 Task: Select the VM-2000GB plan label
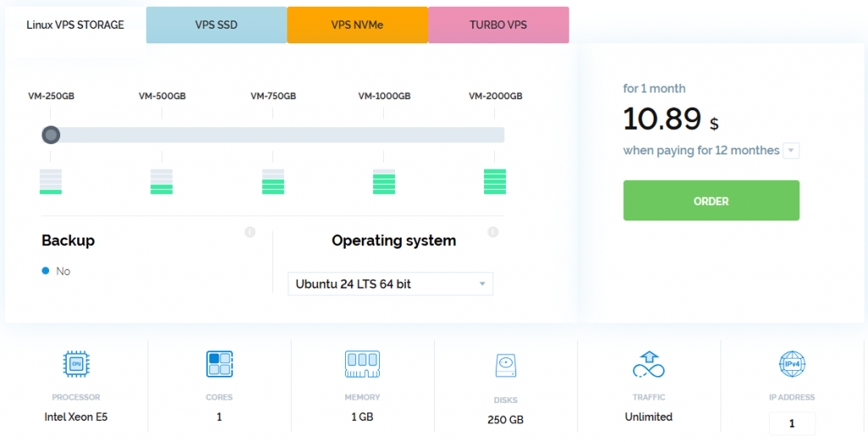coord(495,97)
